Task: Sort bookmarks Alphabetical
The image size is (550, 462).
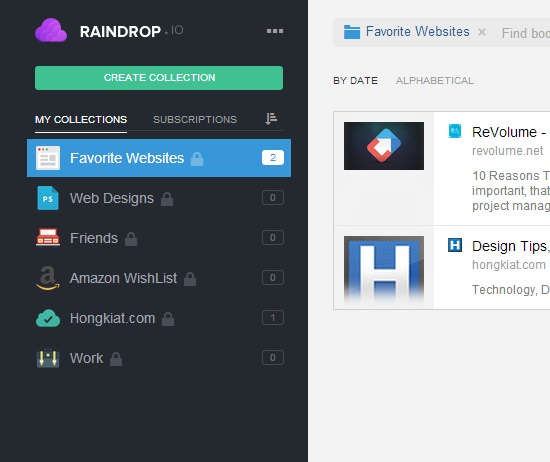Action: pyautogui.click(x=435, y=81)
